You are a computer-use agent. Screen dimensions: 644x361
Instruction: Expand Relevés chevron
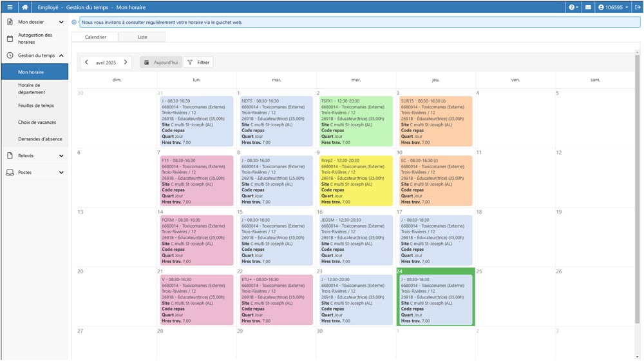[x=61, y=156]
